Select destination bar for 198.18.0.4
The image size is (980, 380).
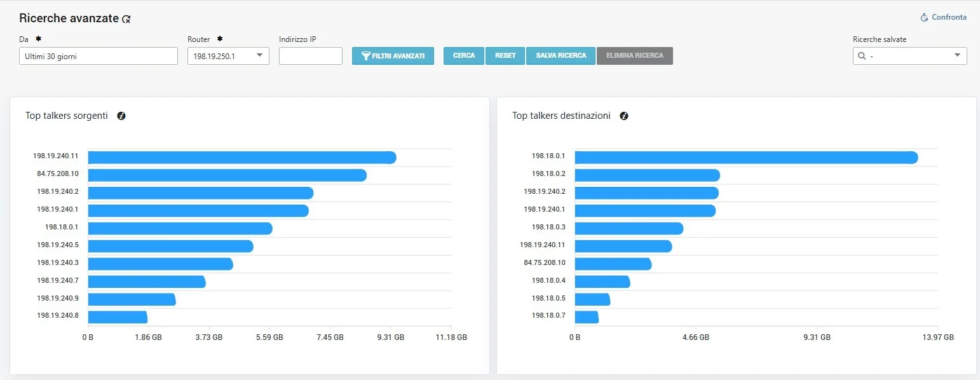tap(602, 282)
